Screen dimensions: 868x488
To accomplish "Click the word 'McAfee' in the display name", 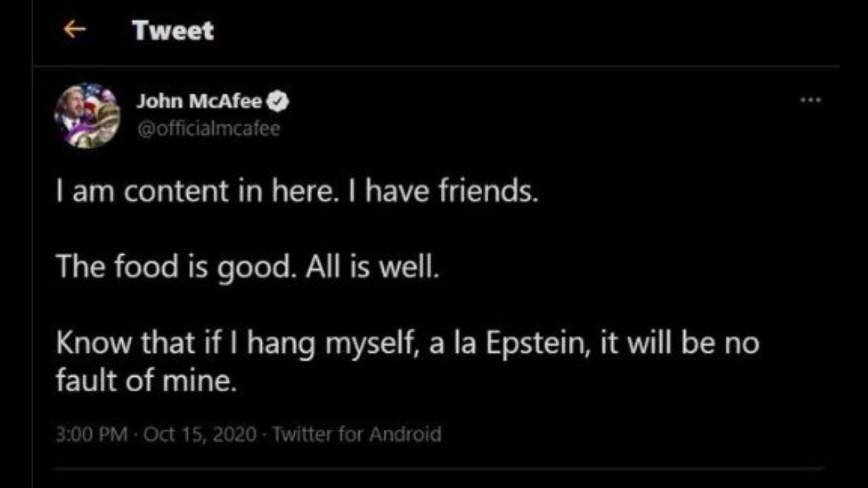I will coord(226,102).
